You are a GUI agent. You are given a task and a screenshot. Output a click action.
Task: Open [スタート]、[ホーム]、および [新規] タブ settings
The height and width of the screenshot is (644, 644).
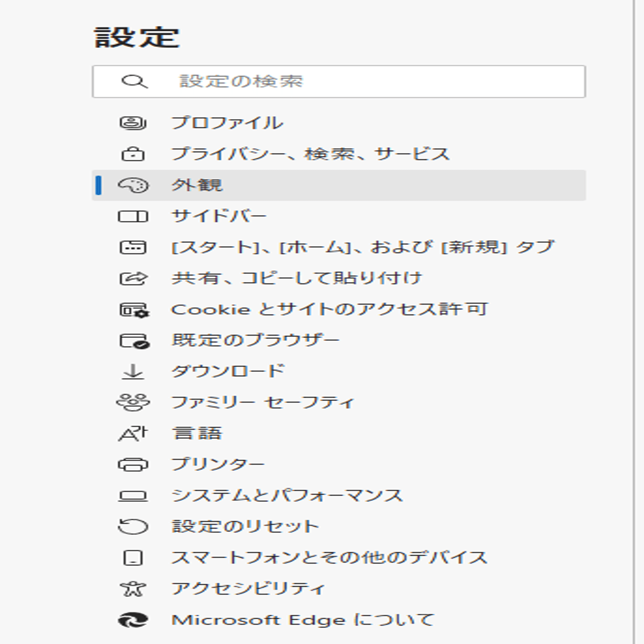[362, 247]
